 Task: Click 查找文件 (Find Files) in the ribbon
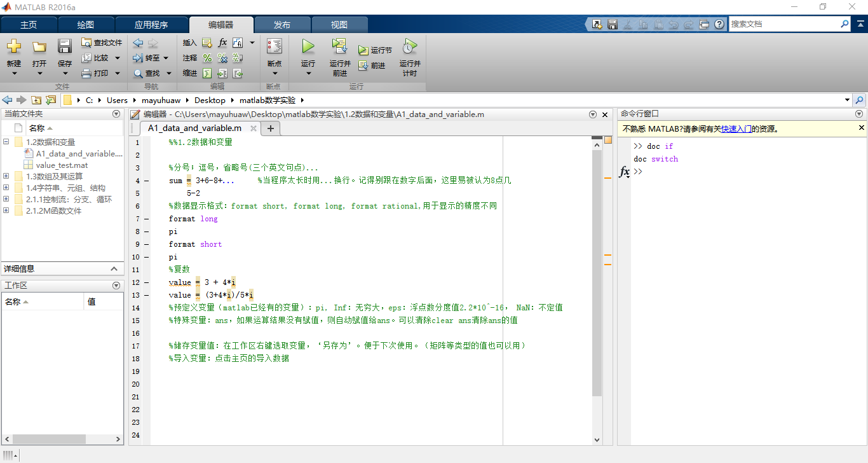102,43
